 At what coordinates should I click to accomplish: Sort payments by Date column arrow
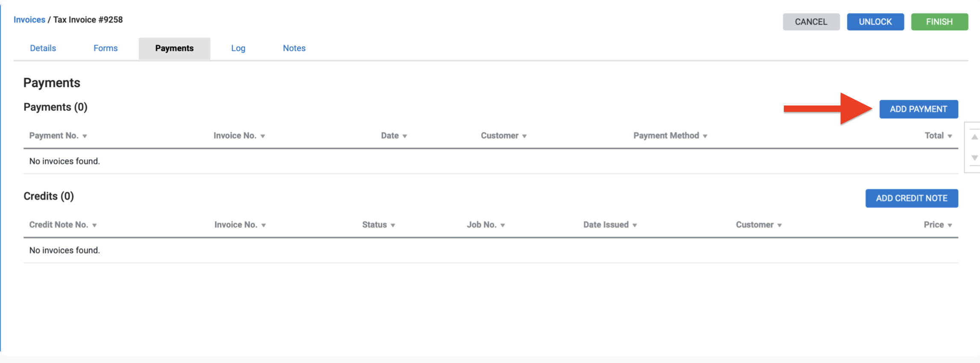point(405,136)
